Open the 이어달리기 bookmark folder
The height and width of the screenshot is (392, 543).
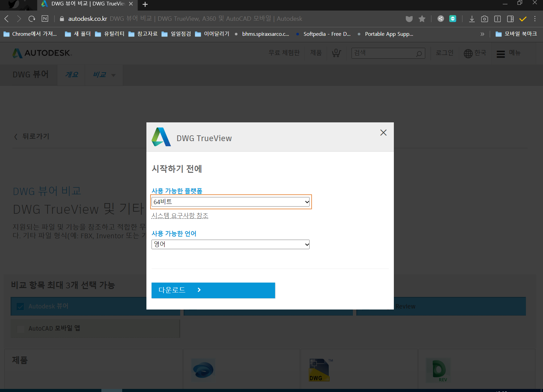(x=212, y=34)
